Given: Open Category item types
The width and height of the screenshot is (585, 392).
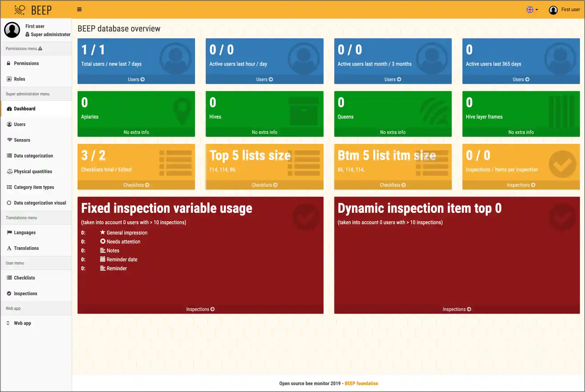Looking at the screenshot, I should point(34,187).
